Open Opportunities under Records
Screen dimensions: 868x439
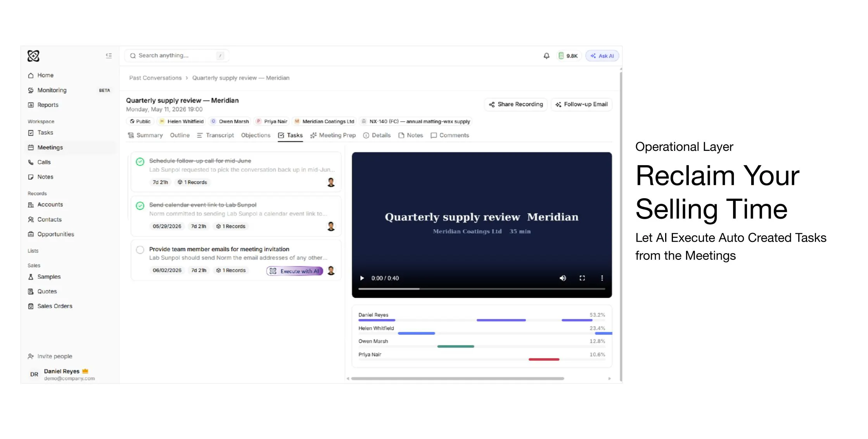click(55, 234)
